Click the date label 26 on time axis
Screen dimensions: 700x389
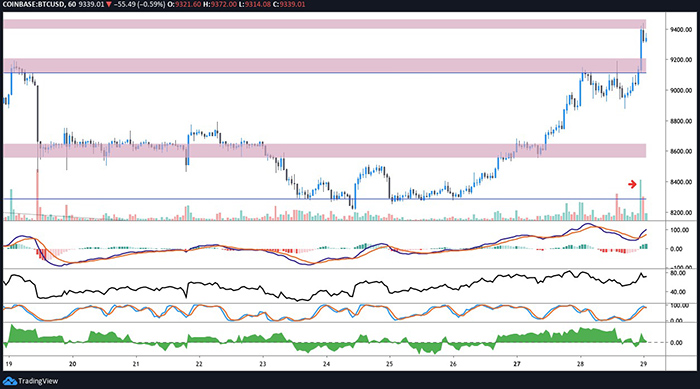coord(453,364)
